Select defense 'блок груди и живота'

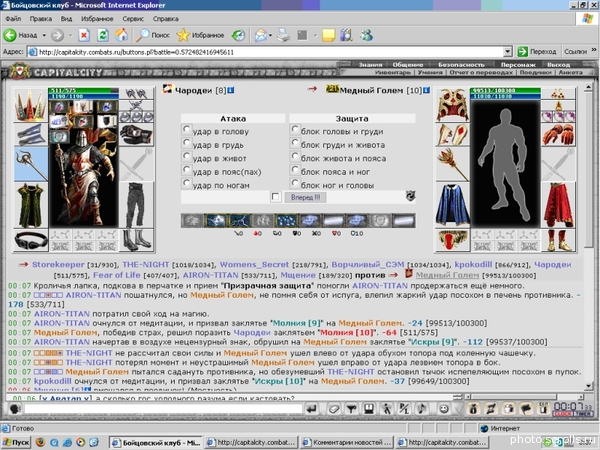(294, 143)
